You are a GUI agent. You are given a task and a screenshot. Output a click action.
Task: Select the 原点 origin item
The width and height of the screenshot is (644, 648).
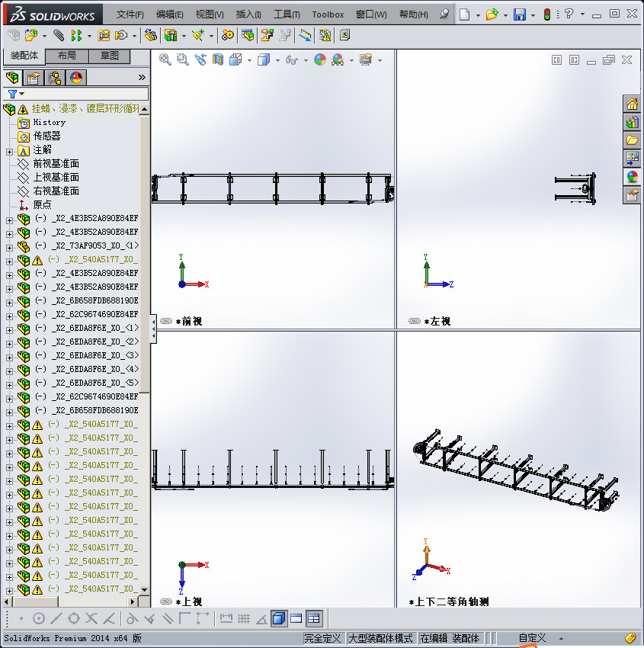pos(42,204)
